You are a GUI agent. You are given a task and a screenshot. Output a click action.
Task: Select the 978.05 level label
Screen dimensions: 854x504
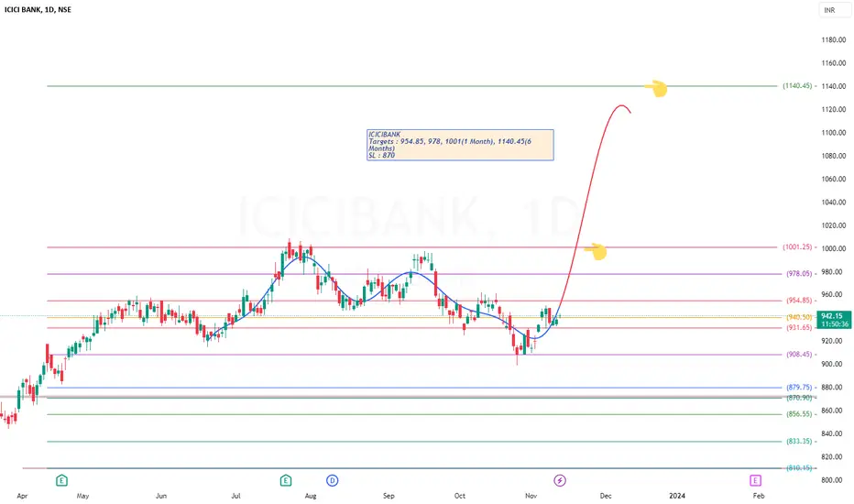[799, 273]
